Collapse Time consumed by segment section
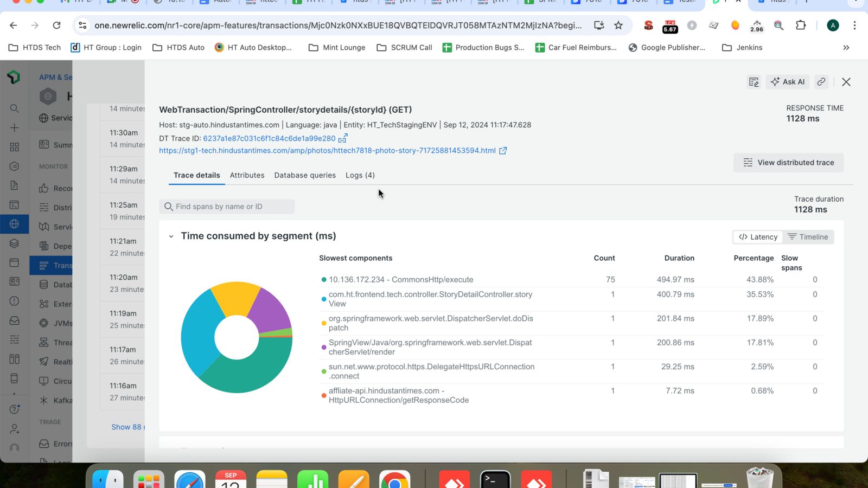This screenshot has height=488, width=868. (171, 236)
